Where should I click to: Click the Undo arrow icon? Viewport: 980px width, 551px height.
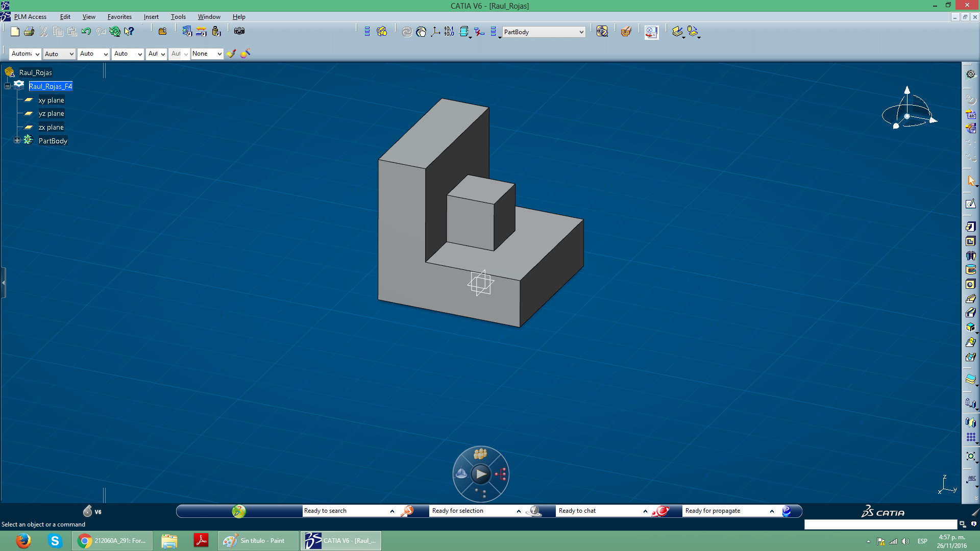click(x=86, y=32)
